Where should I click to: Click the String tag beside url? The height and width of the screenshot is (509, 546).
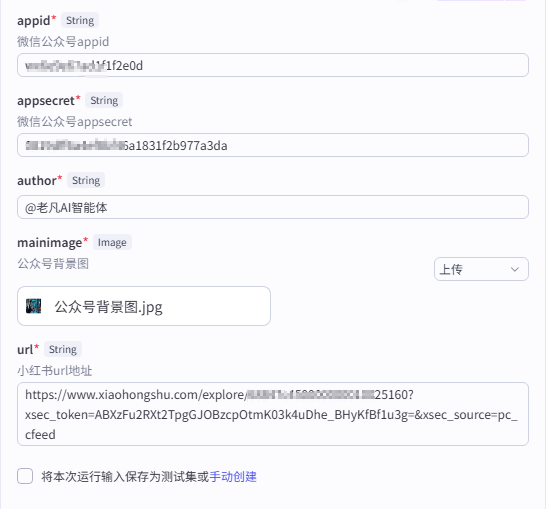click(63, 349)
